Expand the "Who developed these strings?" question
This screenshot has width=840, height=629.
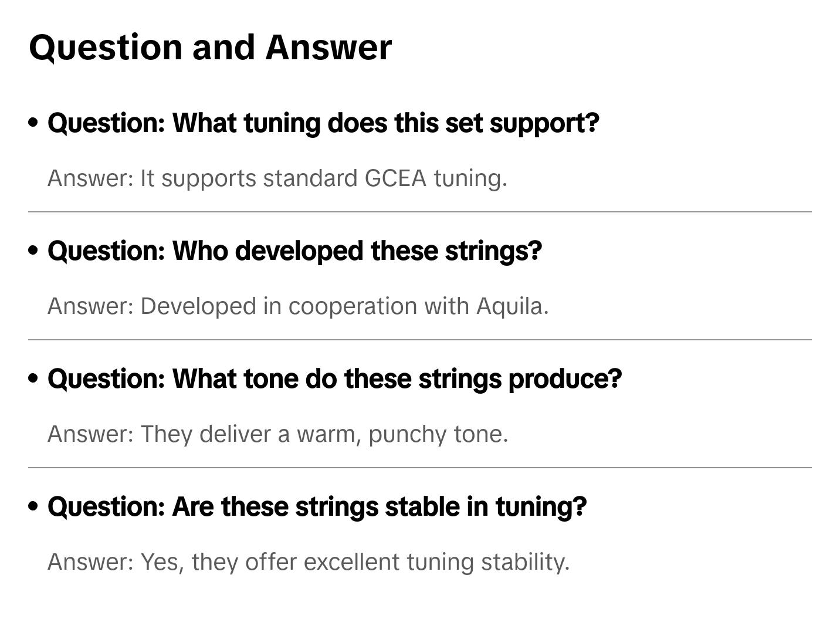(x=294, y=251)
